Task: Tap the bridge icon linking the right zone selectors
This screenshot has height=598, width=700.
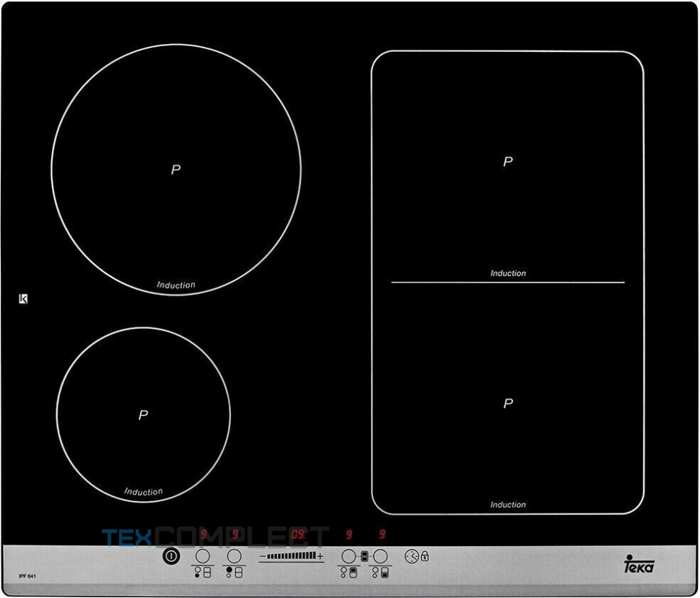Action: coord(364,556)
